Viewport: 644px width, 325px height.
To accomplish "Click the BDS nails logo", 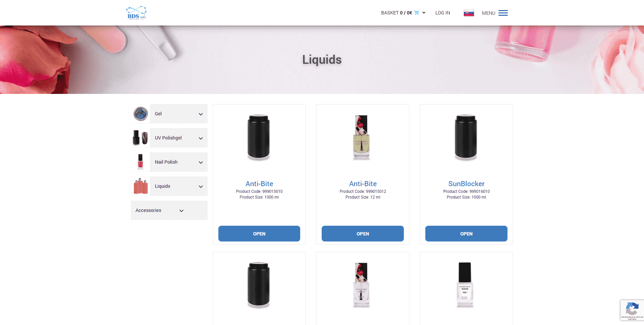I will click(136, 13).
